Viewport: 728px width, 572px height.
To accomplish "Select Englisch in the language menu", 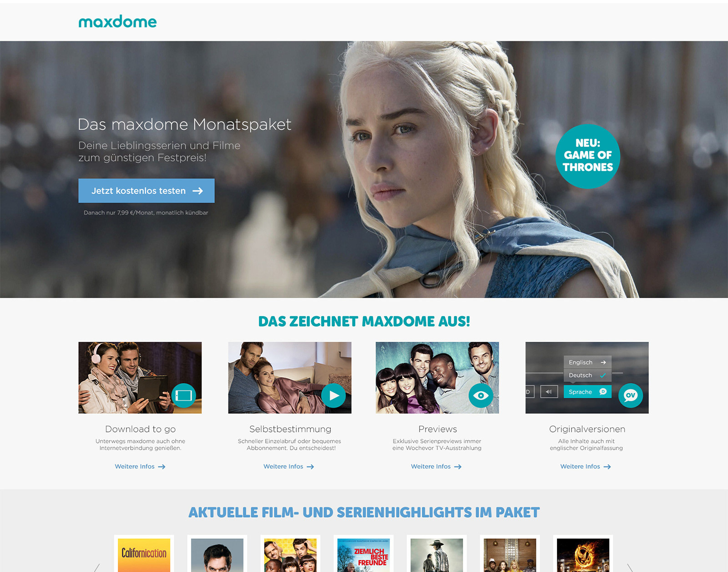I will tap(587, 362).
